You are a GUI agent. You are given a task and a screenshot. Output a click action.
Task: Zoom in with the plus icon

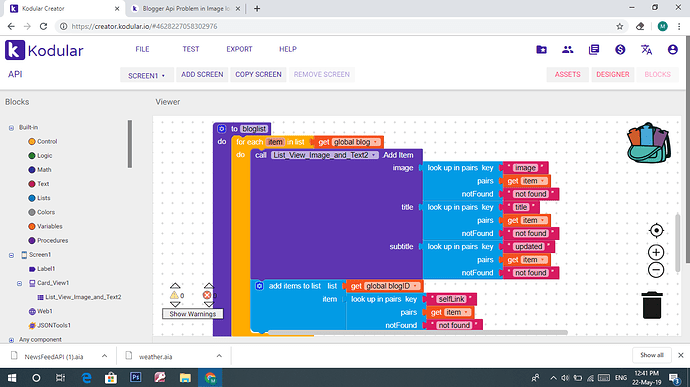[656, 252]
